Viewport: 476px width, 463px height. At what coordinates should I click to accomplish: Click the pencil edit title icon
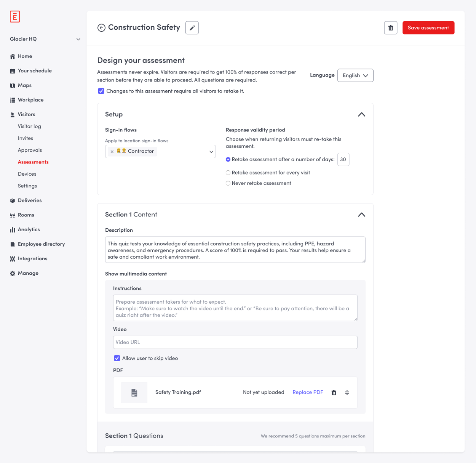point(192,28)
